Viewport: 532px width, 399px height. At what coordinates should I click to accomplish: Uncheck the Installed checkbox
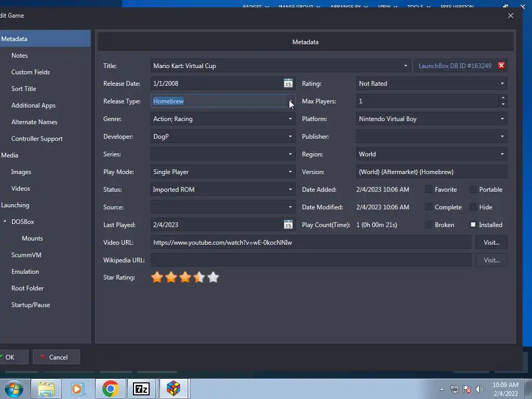point(473,224)
